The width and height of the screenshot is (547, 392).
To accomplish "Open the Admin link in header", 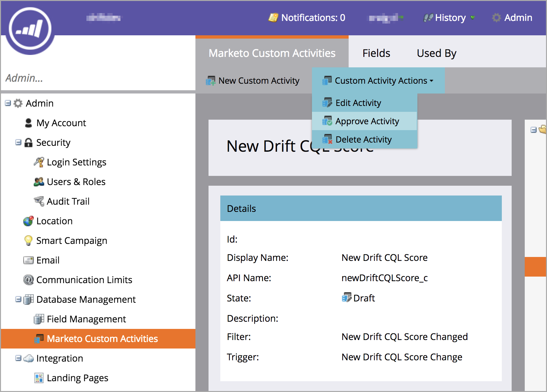I will tap(518, 18).
